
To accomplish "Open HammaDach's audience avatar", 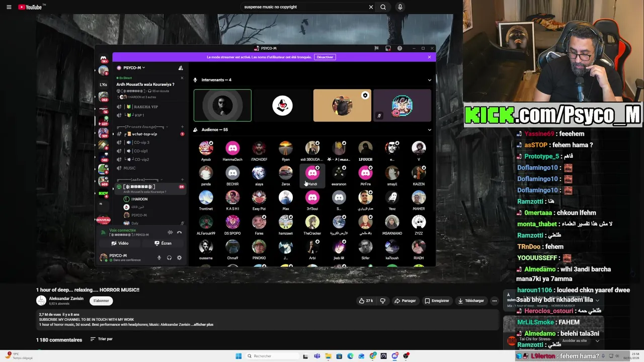I will [232, 148].
